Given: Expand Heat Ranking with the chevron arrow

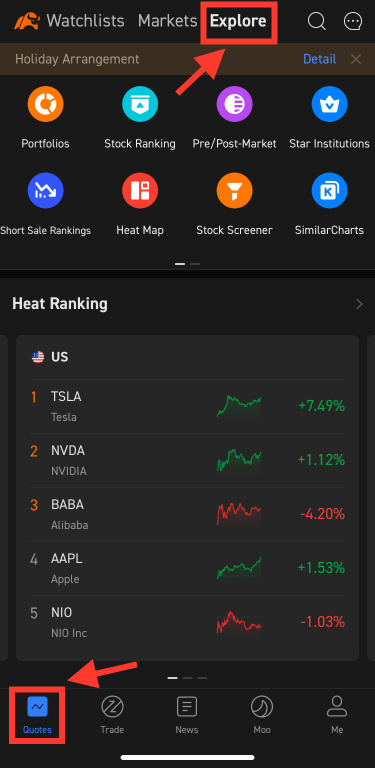Looking at the screenshot, I should 359,304.
